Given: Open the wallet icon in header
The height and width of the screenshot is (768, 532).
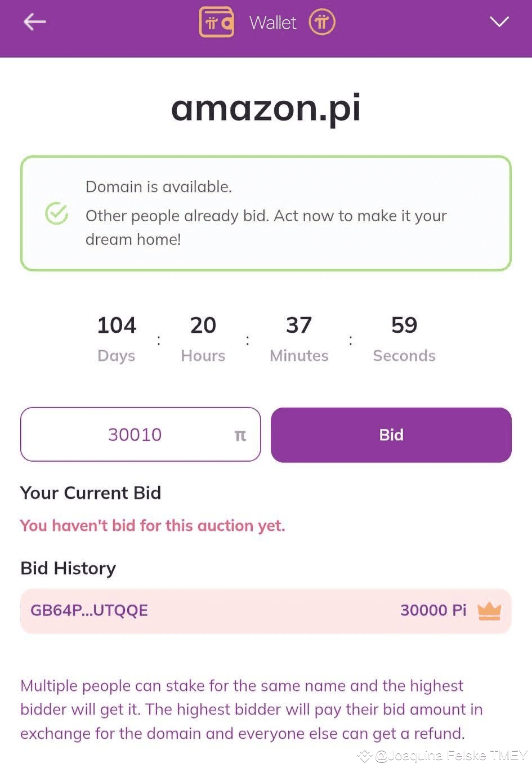Looking at the screenshot, I should click(x=216, y=23).
